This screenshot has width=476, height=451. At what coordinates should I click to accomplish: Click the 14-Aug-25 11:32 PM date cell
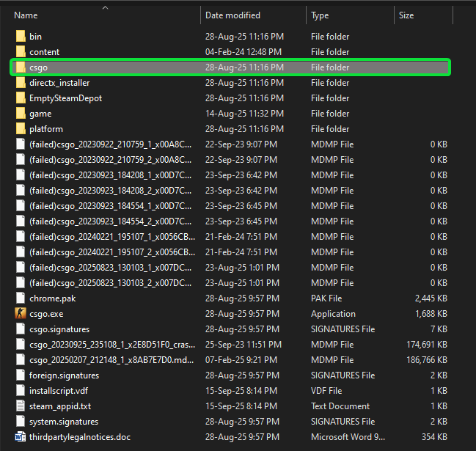point(244,114)
